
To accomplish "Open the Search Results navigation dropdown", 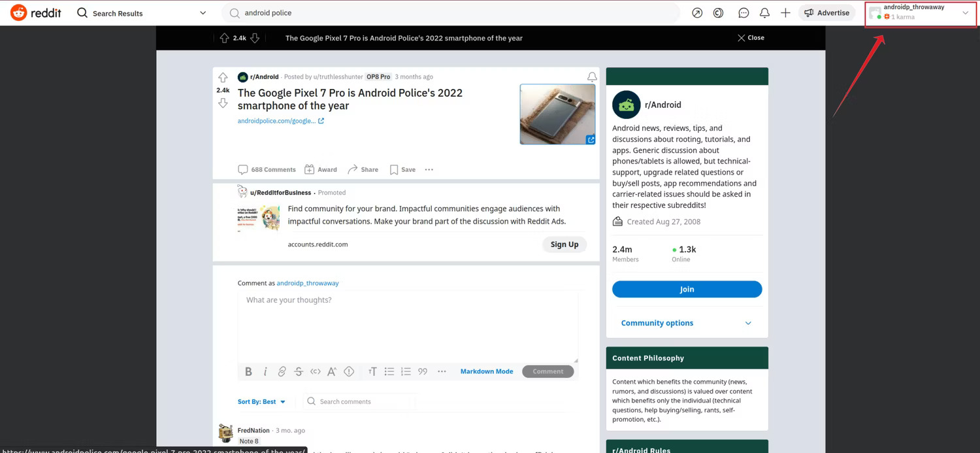I will pyautogui.click(x=142, y=13).
